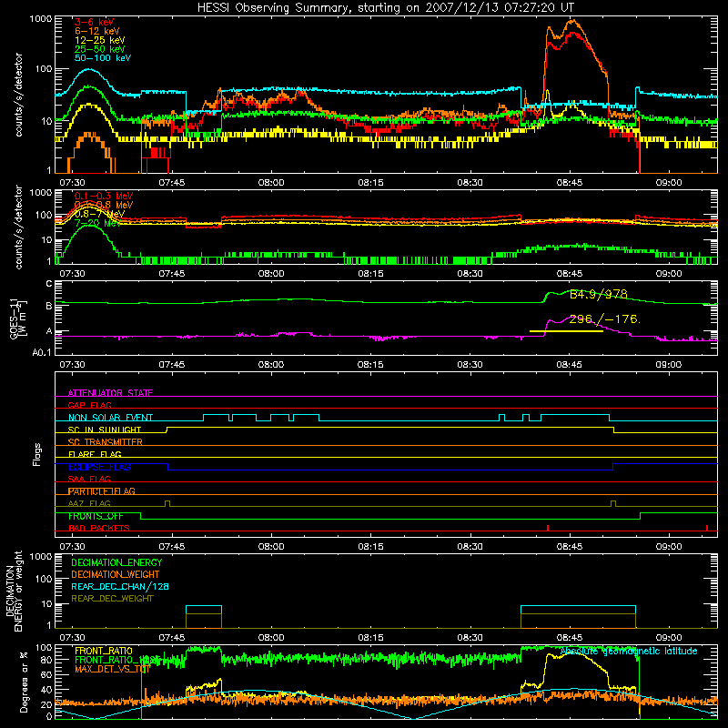Select the SAA_FLAG label
The height and width of the screenshot is (728, 728).
coord(89,479)
